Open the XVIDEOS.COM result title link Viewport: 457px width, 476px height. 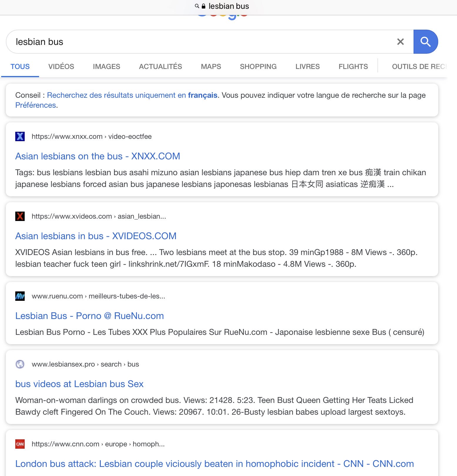point(96,236)
